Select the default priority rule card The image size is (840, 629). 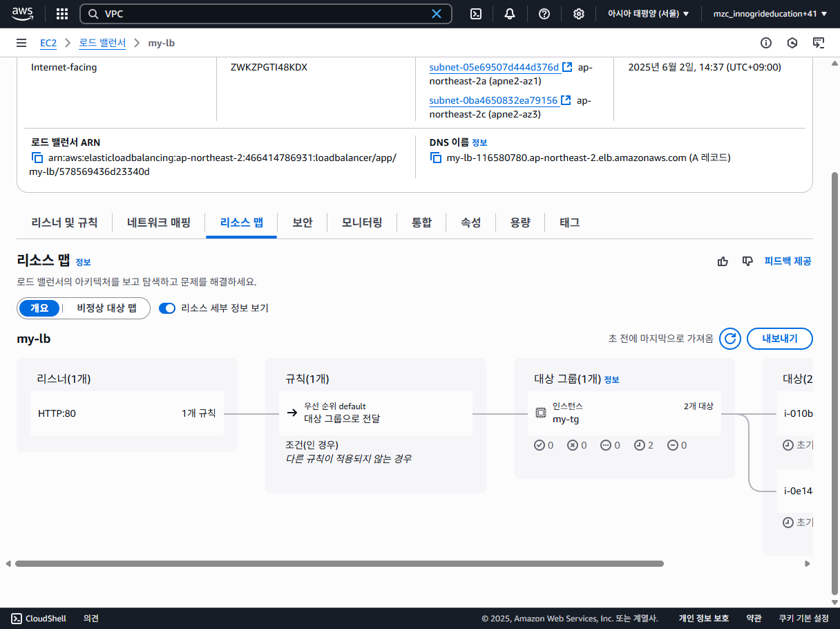pos(376,413)
